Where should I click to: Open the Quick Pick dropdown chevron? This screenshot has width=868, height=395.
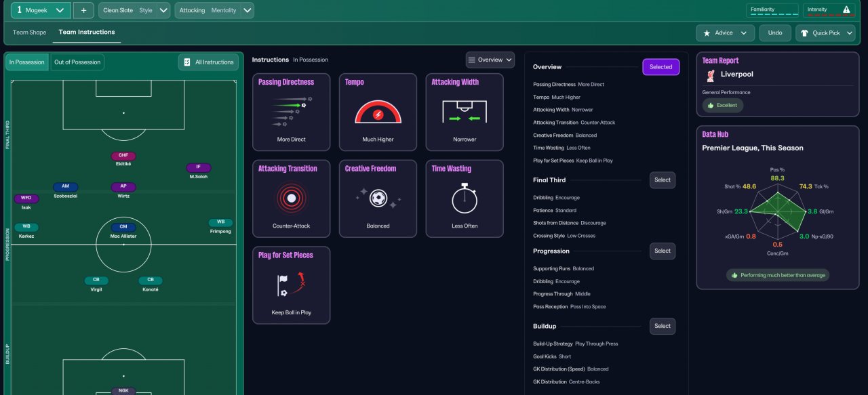coord(850,33)
